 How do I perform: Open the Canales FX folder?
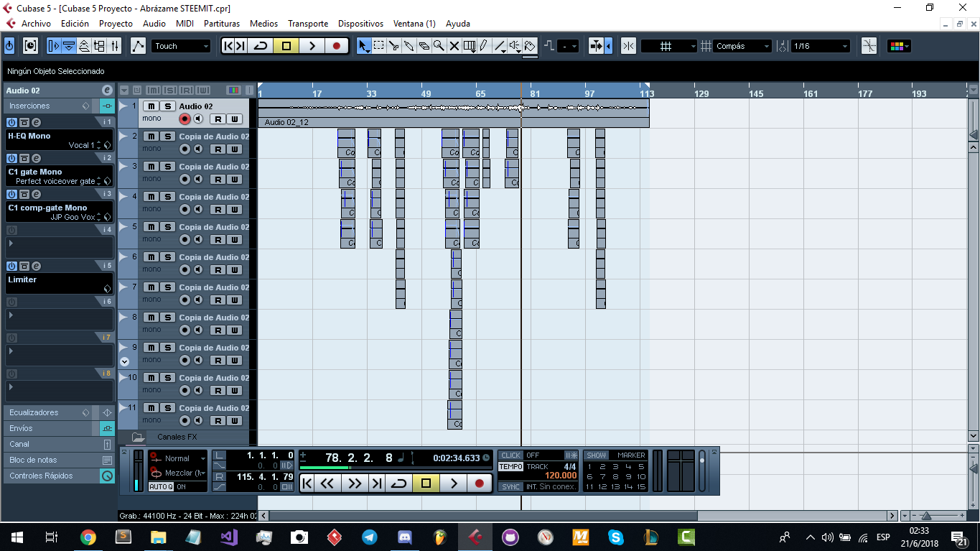click(x=139, y=437)
